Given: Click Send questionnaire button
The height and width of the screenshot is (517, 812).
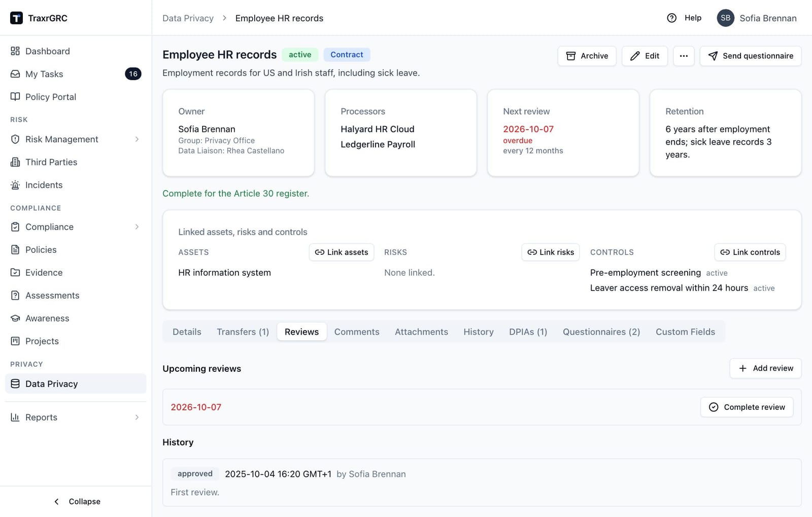Looking at the screenshot, I should pyautogui.click(x=750, y=56).
